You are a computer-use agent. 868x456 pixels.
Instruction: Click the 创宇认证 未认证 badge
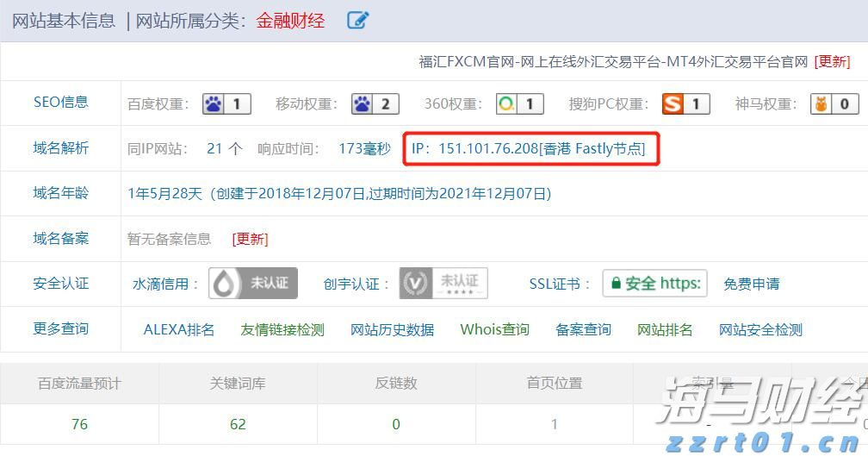[x=443, y=284]
